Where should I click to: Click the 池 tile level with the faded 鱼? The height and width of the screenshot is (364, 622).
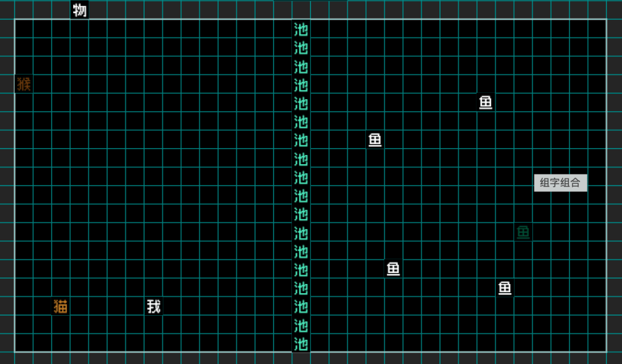(x=301, y=233)
